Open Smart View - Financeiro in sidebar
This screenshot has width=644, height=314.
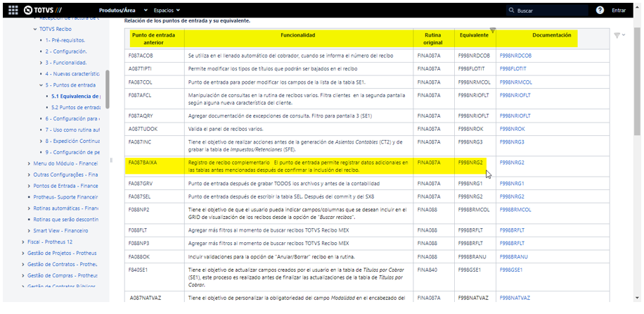[x=60, y=230]
